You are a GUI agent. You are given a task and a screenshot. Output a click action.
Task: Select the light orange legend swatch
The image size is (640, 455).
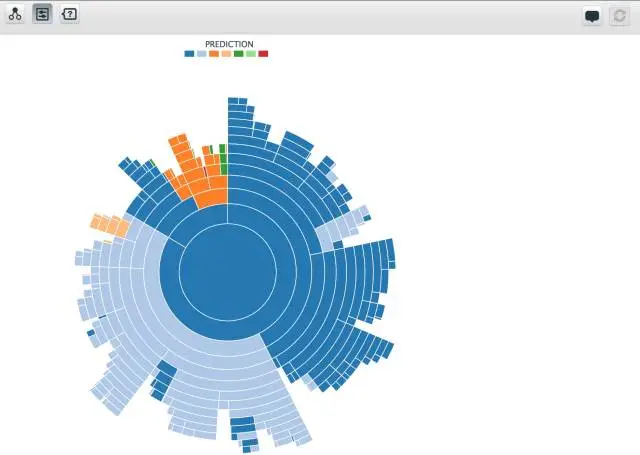[226, 53]
